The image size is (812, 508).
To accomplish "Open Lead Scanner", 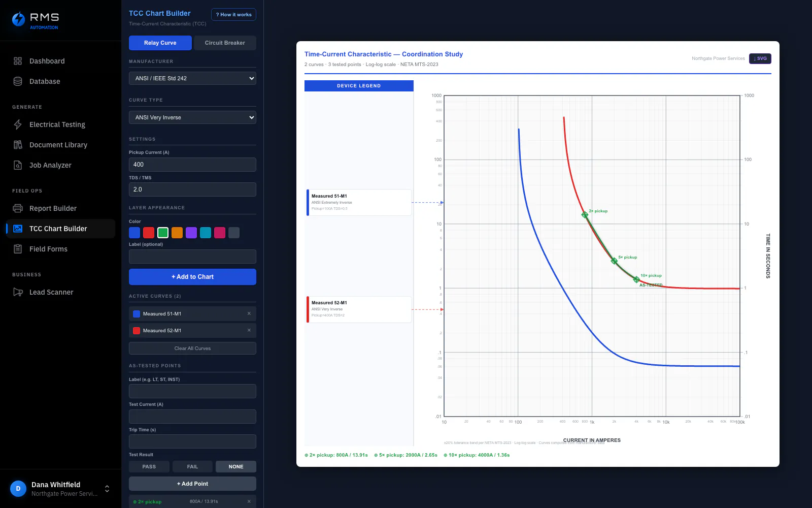I will tap(60, 292).
